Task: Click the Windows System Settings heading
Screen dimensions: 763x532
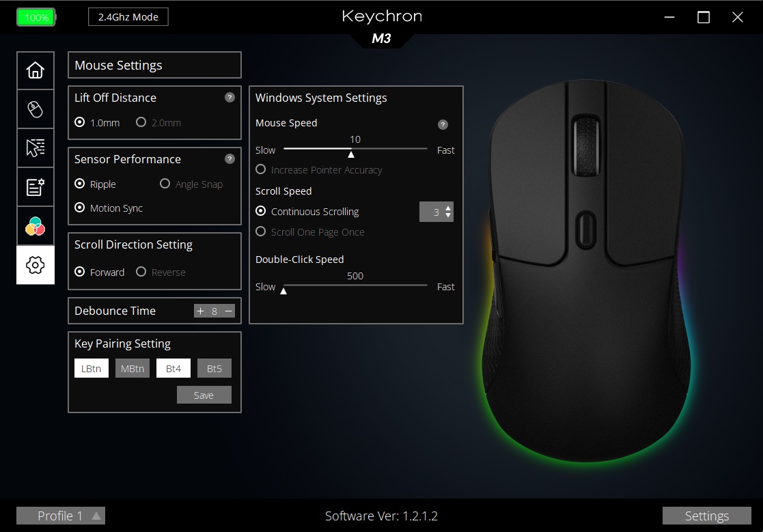Action: pyautogui.click(x=321, y=98)
